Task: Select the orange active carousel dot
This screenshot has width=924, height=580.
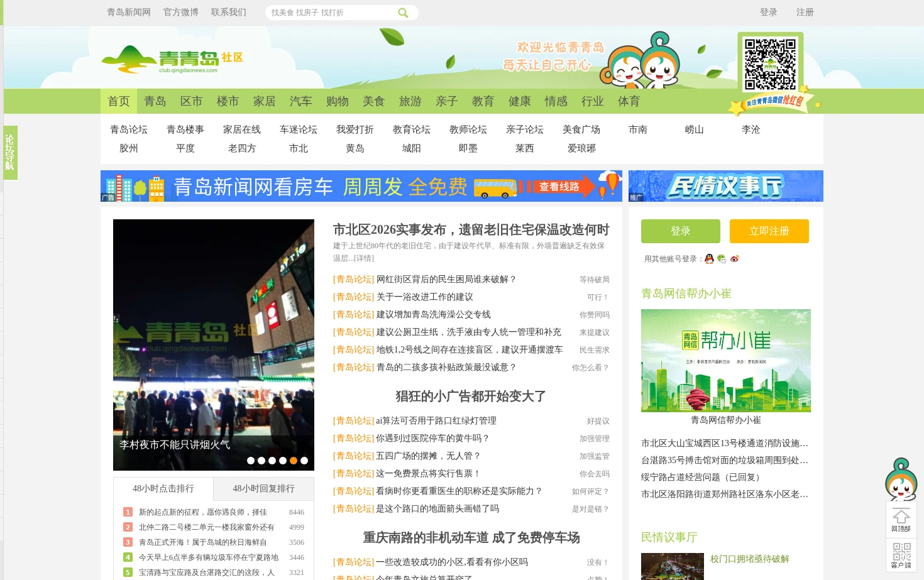Action: tap(294, 461)
